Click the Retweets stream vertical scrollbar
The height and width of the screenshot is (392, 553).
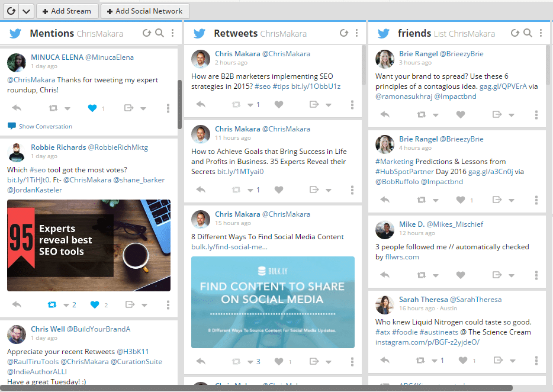click(x=364, y=65)
